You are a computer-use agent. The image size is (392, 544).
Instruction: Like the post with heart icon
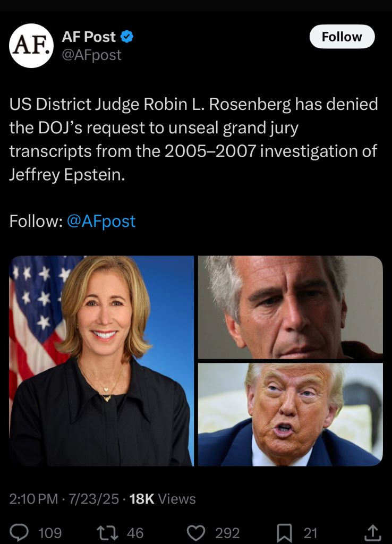coord(197,533)
